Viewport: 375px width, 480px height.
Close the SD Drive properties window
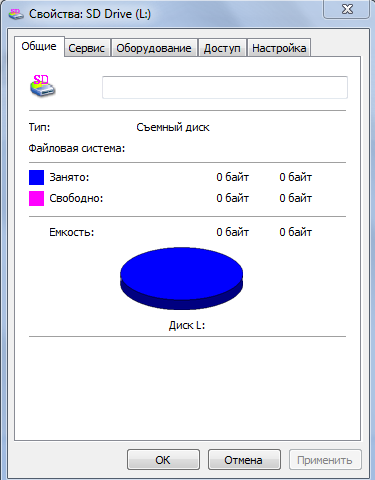click(x=347, y=9)
